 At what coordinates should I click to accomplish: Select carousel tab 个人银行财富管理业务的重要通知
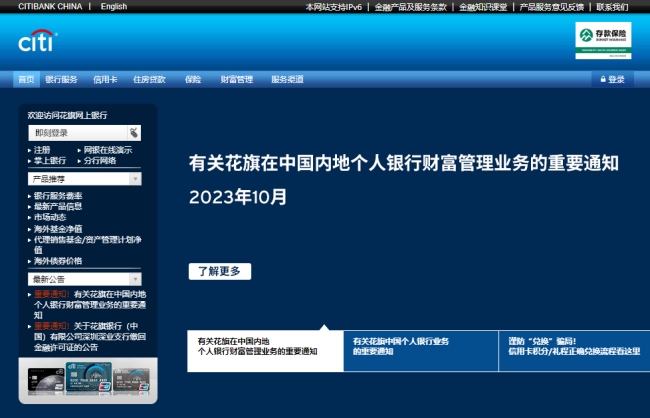(x=265, y=351)
